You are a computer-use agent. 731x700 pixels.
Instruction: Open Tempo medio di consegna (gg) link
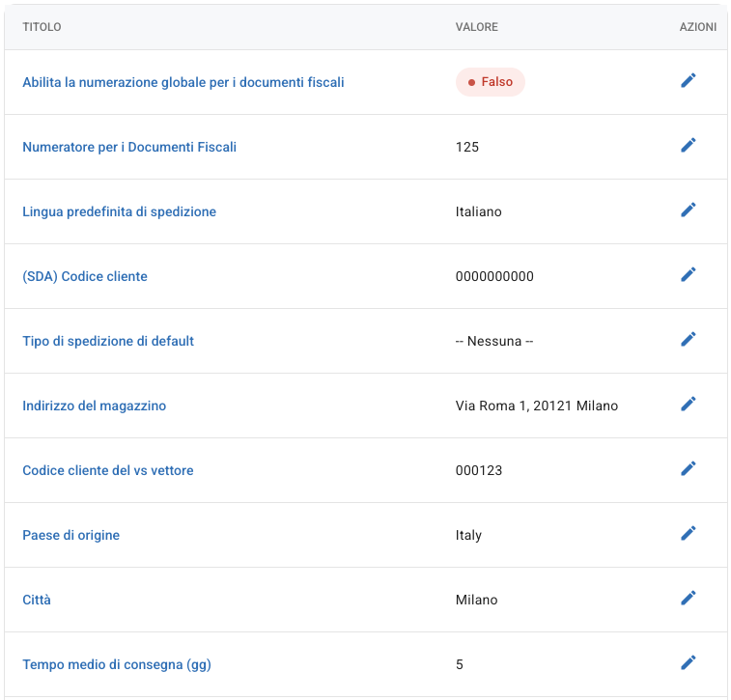coord(117,664)
